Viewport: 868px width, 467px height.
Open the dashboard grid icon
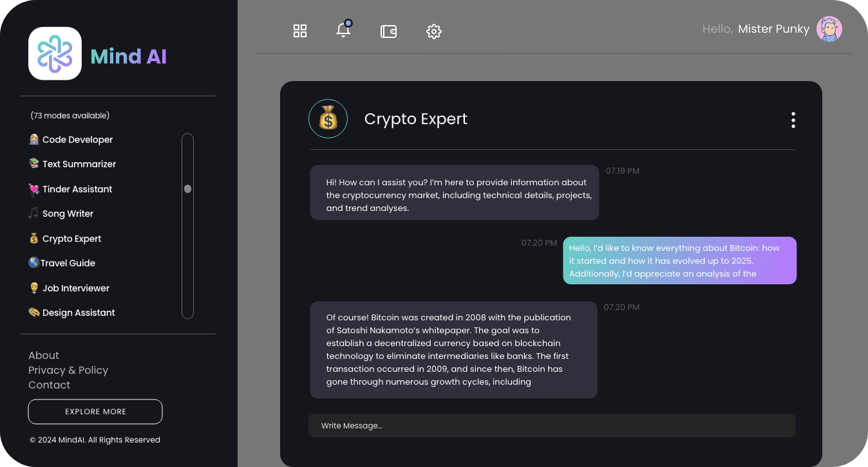300,31
